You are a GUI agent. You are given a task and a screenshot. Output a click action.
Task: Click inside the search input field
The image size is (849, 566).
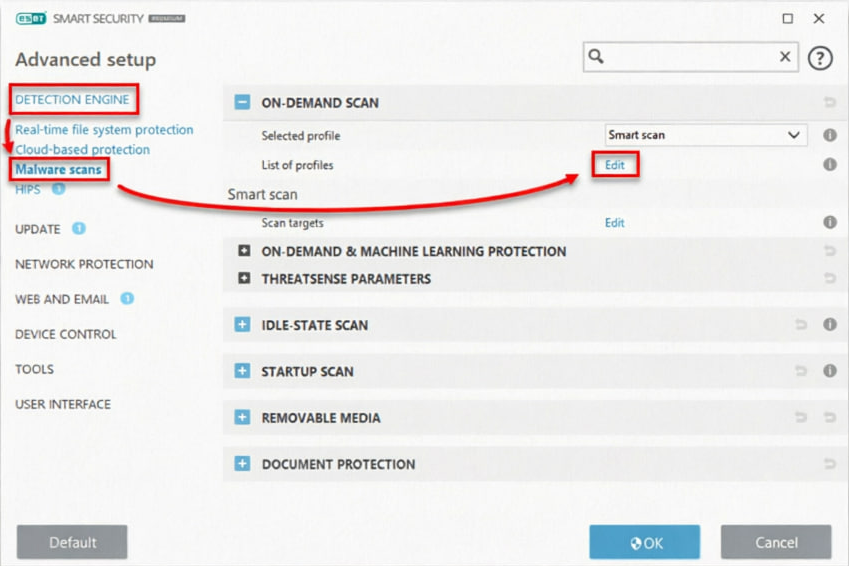pyautogui.click(x=690, y=56)
